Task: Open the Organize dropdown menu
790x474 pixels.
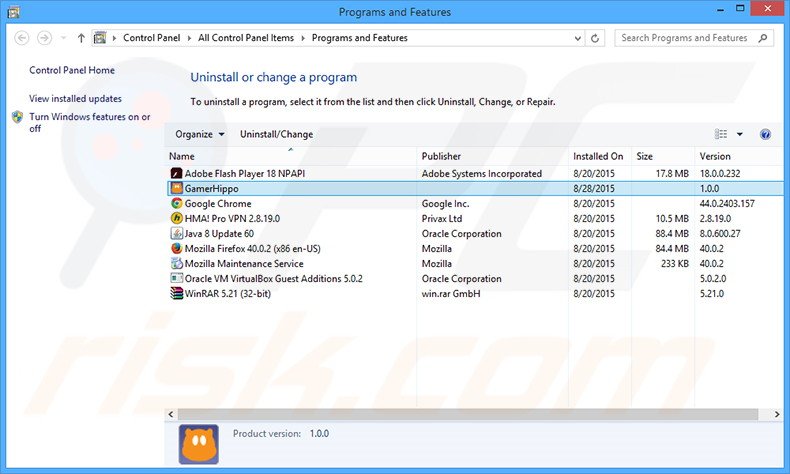Action: click(200, 134)
